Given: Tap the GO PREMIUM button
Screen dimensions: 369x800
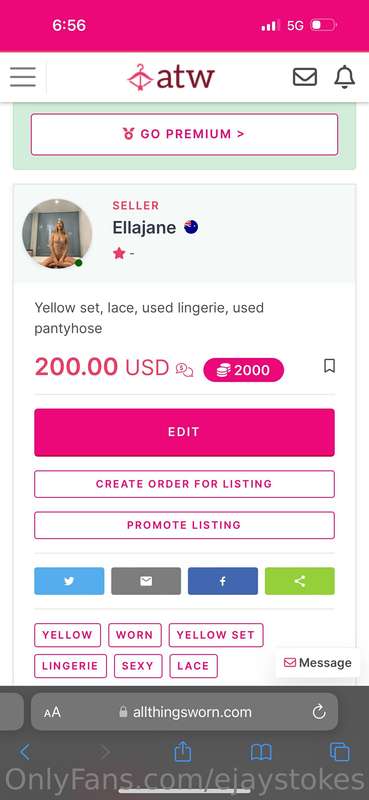Looking at the screenshot, I should 184,134.
